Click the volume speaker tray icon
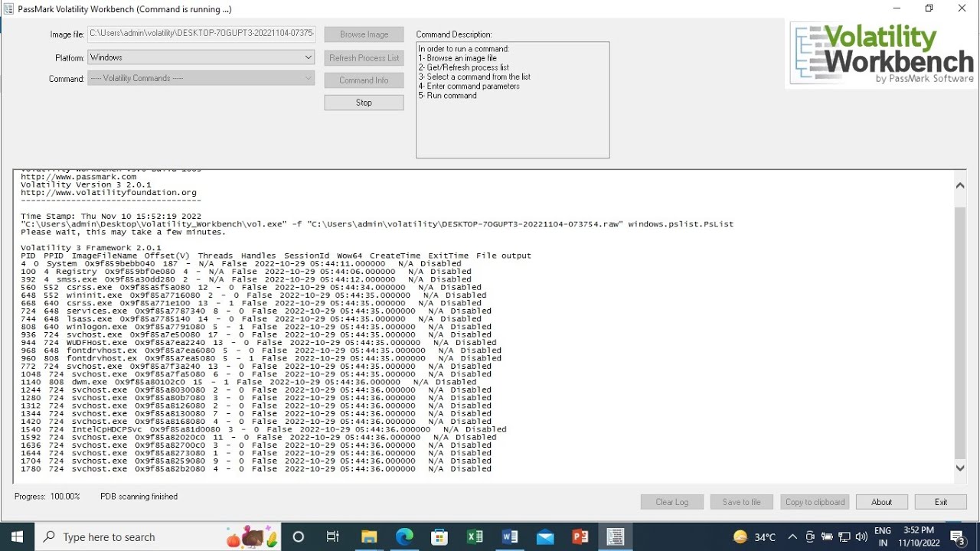The width and height of the screenshot is (980, 551). tap(861, 537)
